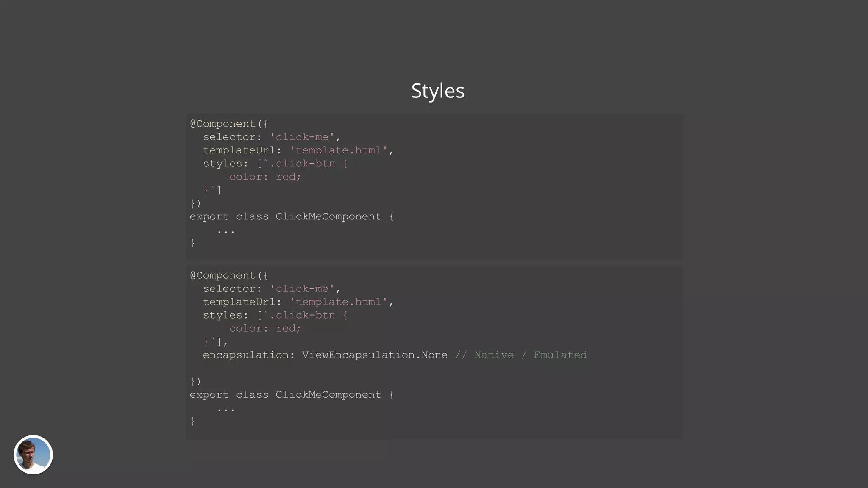Viewport: 868px width, 488px height.
Task: Click ClickMeComponent class name in first block
Action: (328, 216)
